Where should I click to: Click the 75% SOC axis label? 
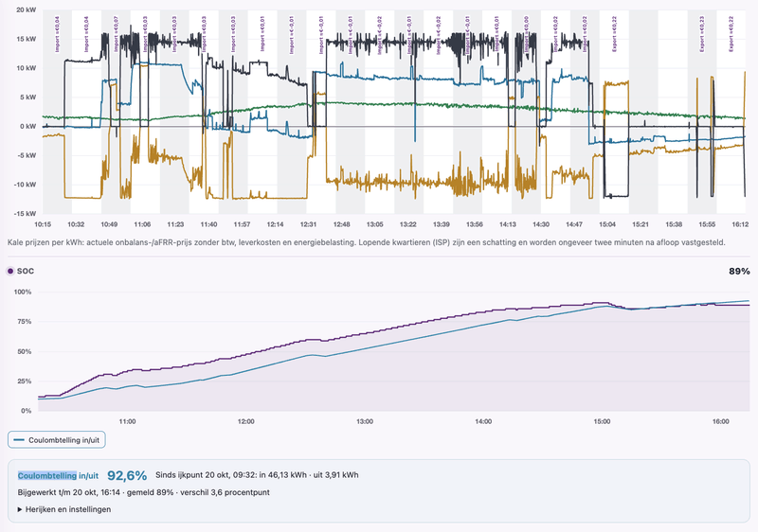[x=25, y=322]
